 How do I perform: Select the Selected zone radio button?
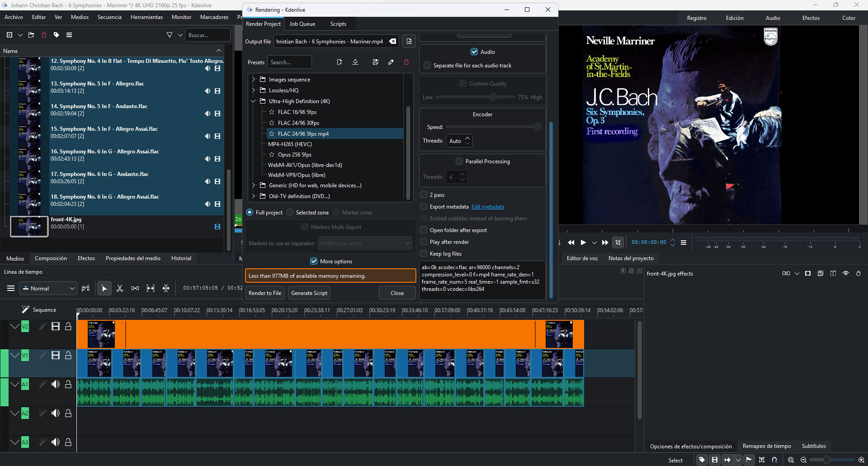(290, 213)
